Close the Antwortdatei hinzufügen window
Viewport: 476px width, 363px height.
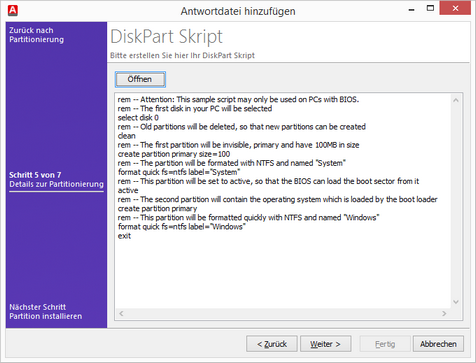click(455, 8)
